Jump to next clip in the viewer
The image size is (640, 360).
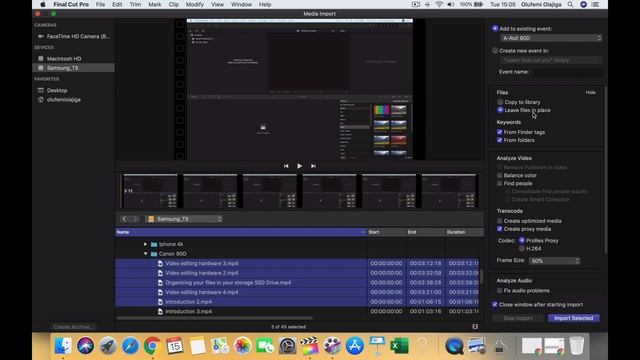pyautogui.click(x=313, y=166)
